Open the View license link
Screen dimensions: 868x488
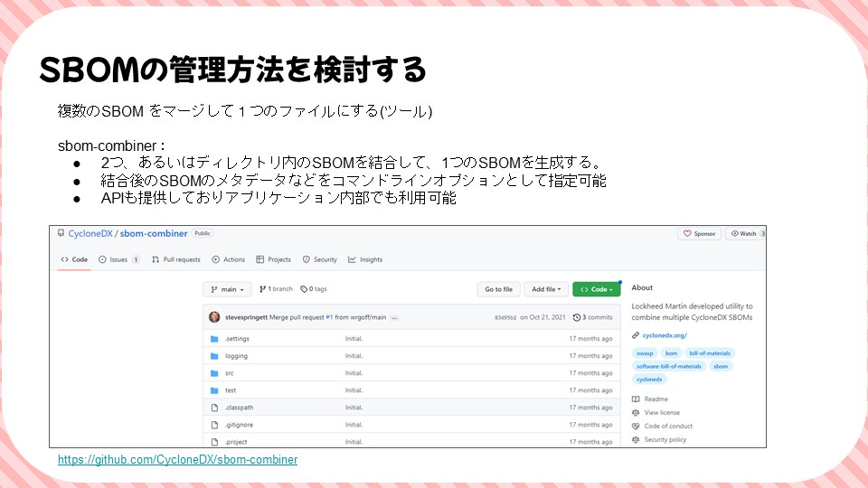[x=662, y=413]
